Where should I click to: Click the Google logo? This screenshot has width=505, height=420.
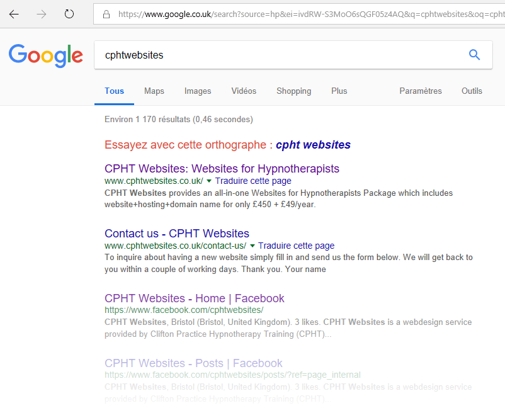click(x=46, y=55)
